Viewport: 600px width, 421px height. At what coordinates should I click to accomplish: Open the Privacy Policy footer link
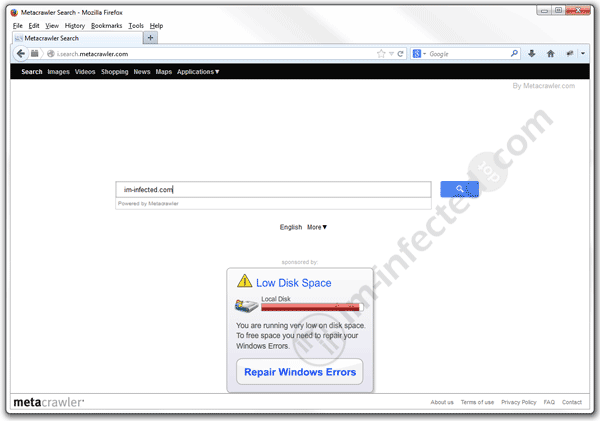coord(518,402)
